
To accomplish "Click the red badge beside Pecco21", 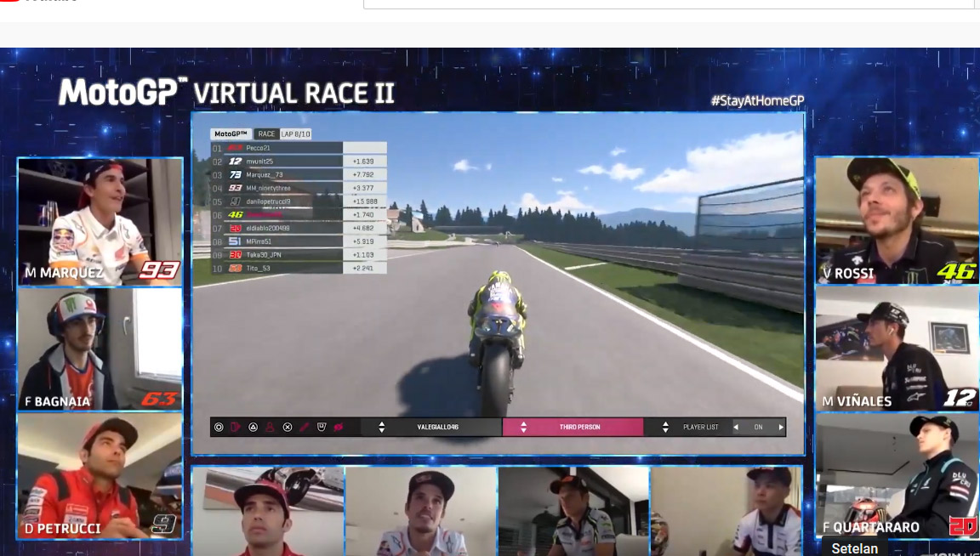I will click(x=235, y=148).
